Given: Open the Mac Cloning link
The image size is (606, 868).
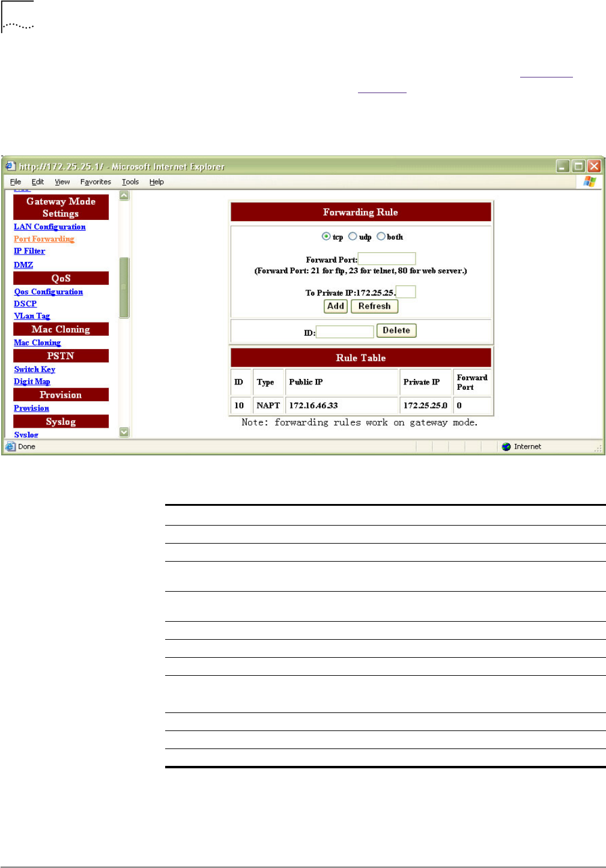Looking at the screenshot, I should point(37,343).
